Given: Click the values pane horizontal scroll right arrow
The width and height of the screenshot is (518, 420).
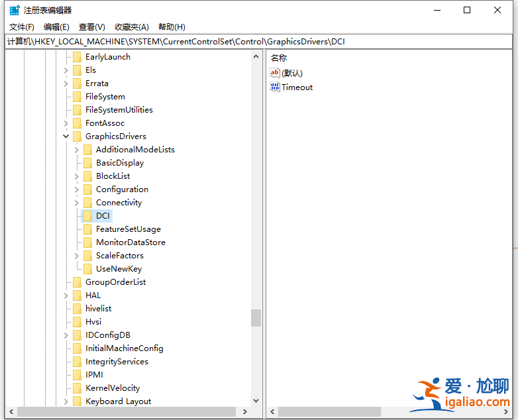Looking at the screenshot, I should point(506,412).
